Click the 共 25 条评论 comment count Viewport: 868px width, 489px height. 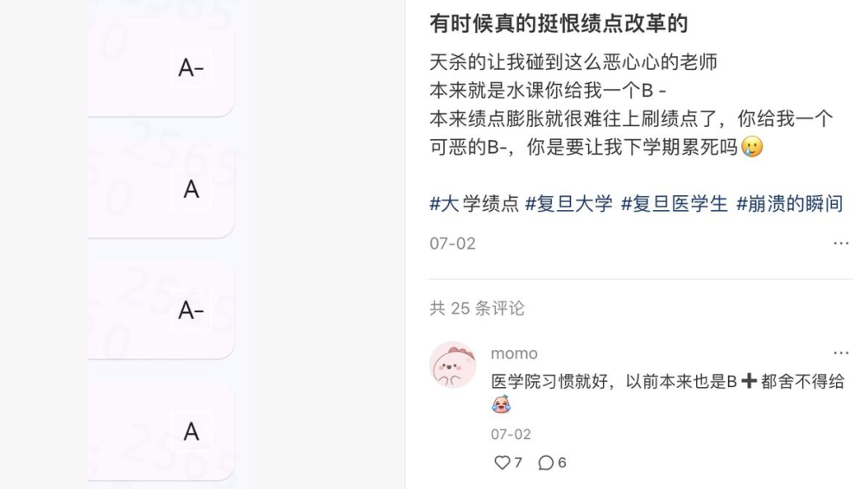[x=477, y=308]
